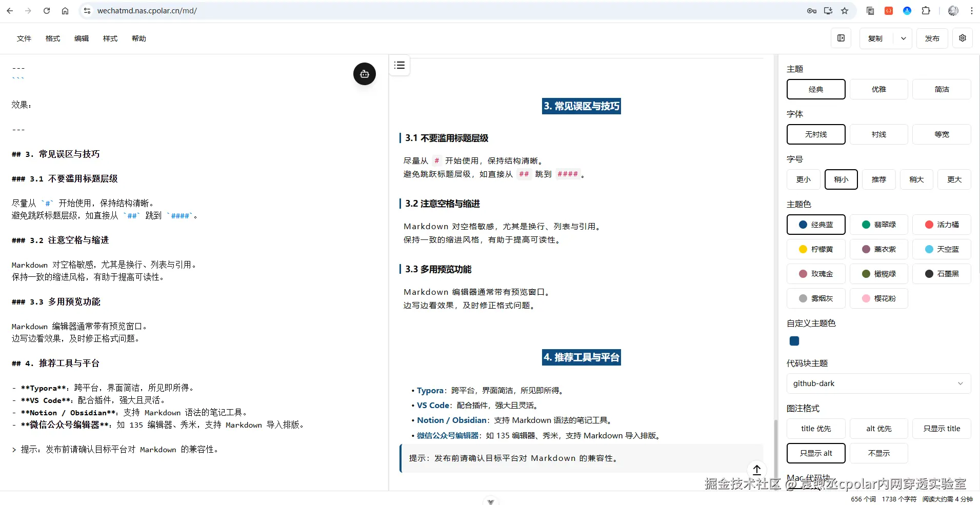
Task: Pick the 玫瑰金 theme color
Action: tap(816, 274)
